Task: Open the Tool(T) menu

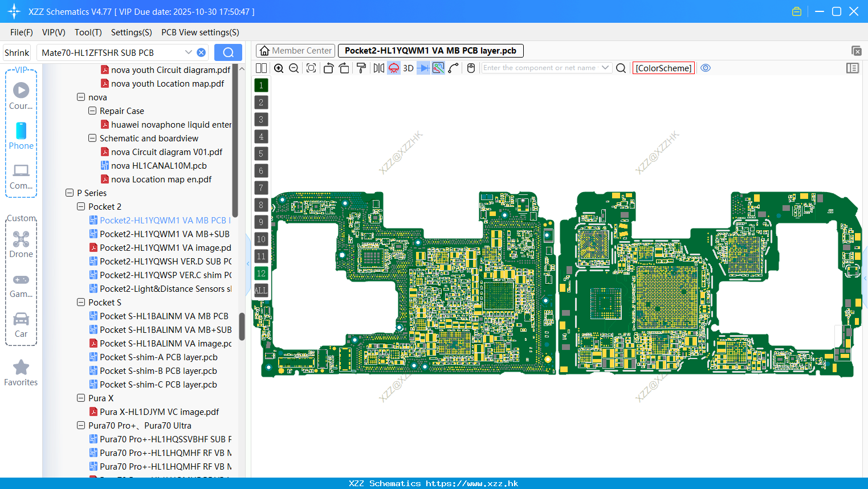Action: pos(88,32)
